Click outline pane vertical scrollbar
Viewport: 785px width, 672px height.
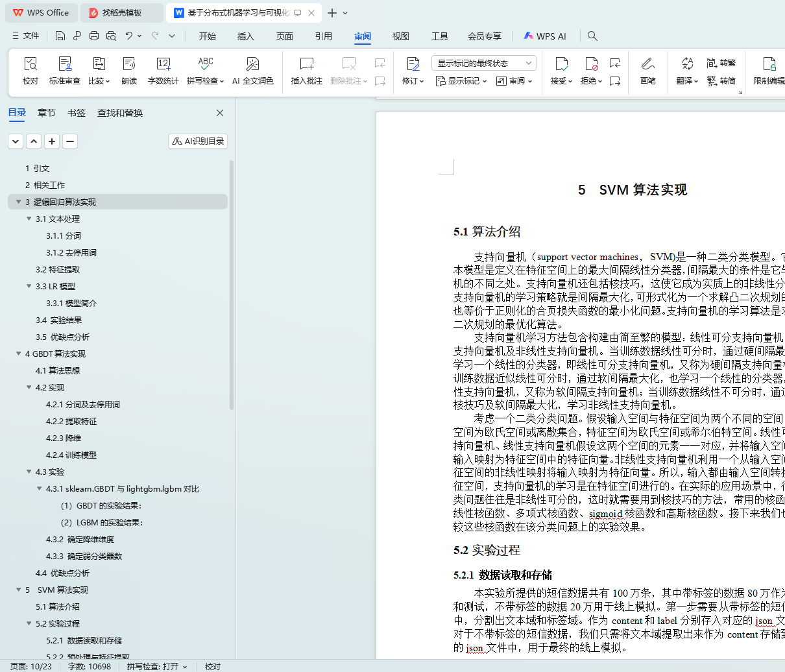[x=232, y=285]
